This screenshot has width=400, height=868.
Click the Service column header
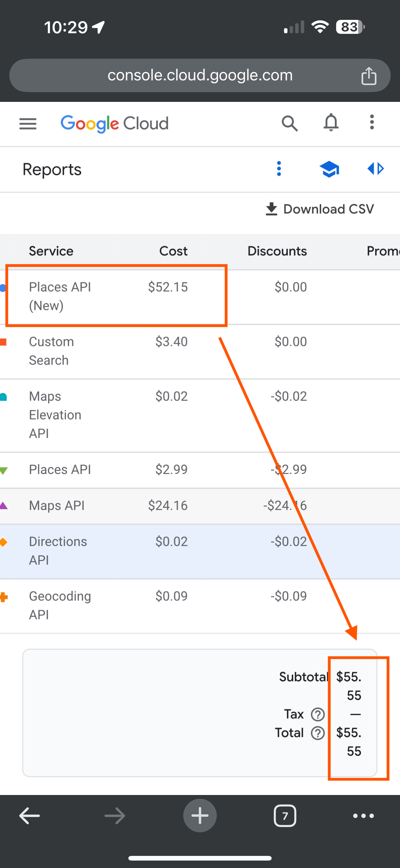51,251
